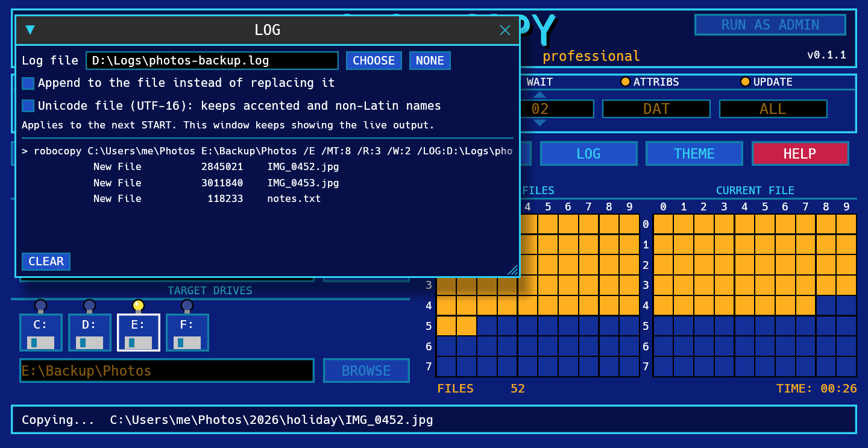Click the CLEAR button in LOG window
The width and height of the screenshot is (868, 448).
[46, 262]
